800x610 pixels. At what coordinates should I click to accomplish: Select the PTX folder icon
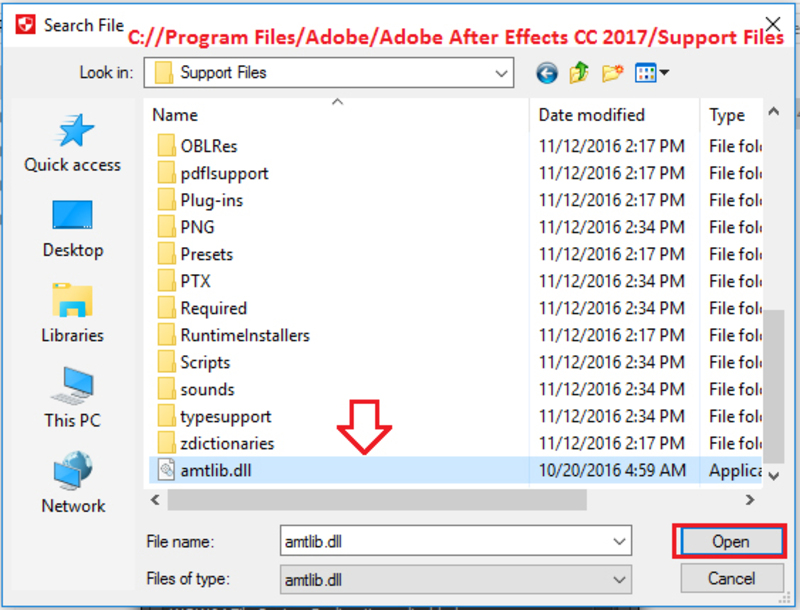[x=166, y=281]
